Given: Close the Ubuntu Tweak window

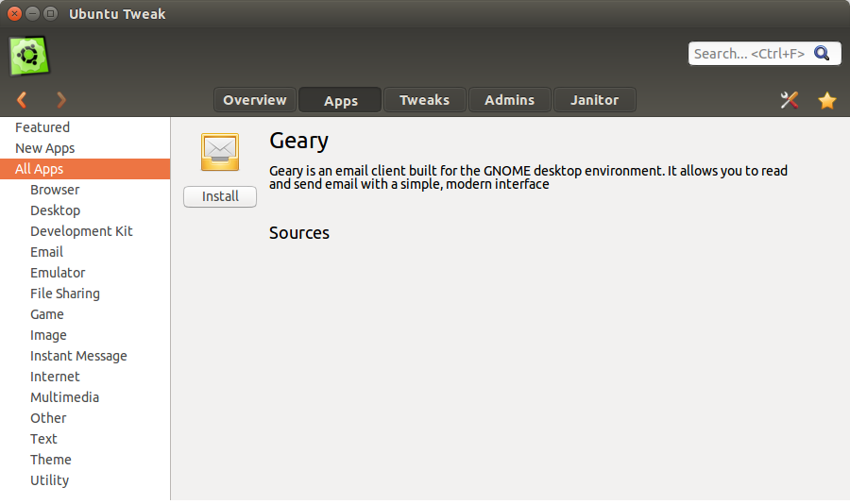Looking at the screenshot, I should point(14,13).
